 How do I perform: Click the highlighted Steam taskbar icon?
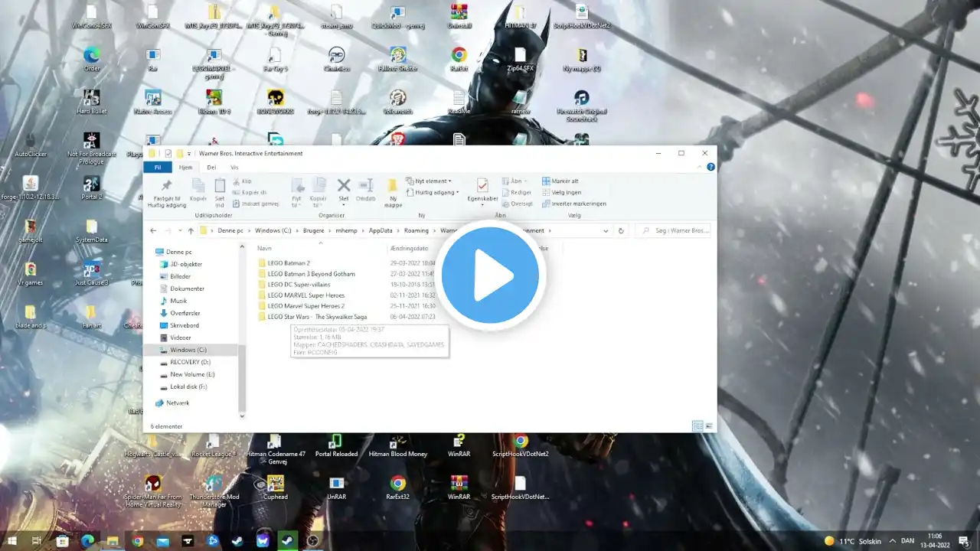pos(288,540)
